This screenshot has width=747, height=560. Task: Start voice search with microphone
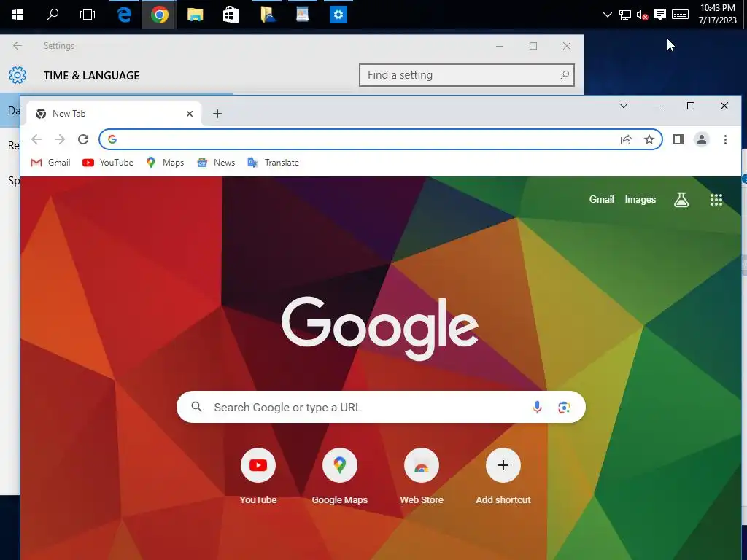pyautogui.click(x=537, y=407)
